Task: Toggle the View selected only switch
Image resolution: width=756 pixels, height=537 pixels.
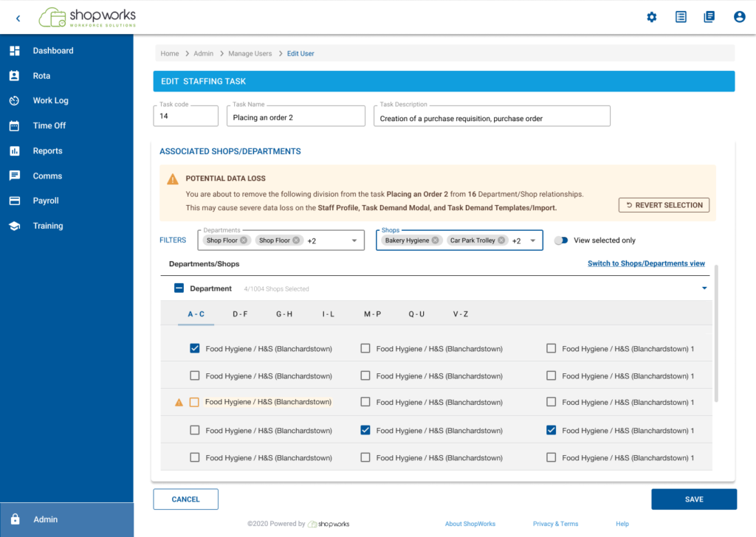Action: pyautogui.click(x=562, y=240)
